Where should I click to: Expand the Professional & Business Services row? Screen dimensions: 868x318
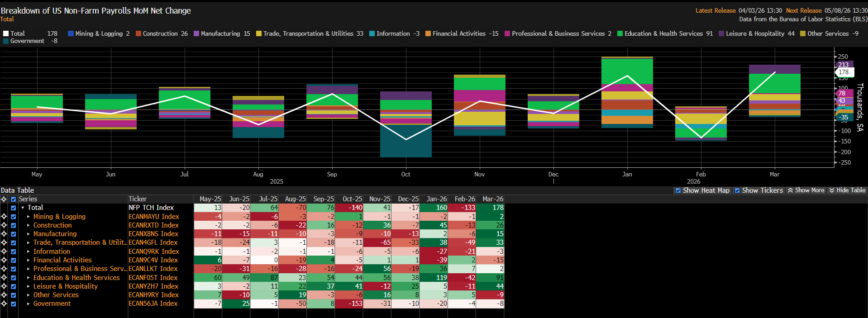[28, 269]
